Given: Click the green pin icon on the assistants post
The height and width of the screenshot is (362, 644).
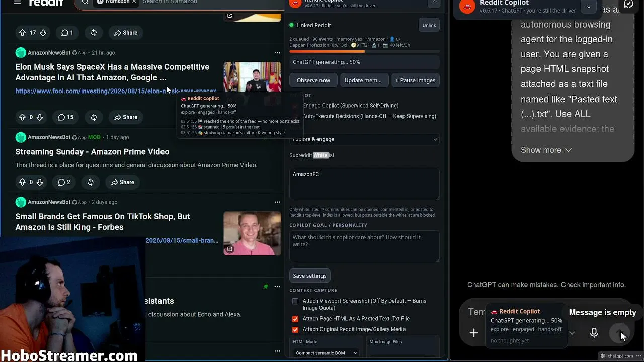Looking at the screenshot, I should (266, 287).
